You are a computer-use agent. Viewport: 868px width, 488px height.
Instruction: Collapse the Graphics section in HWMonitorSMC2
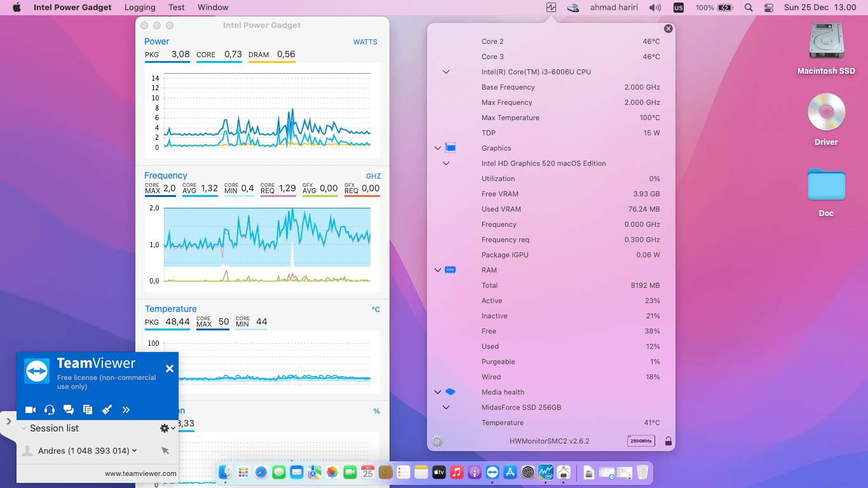click(x=437, y=148)
